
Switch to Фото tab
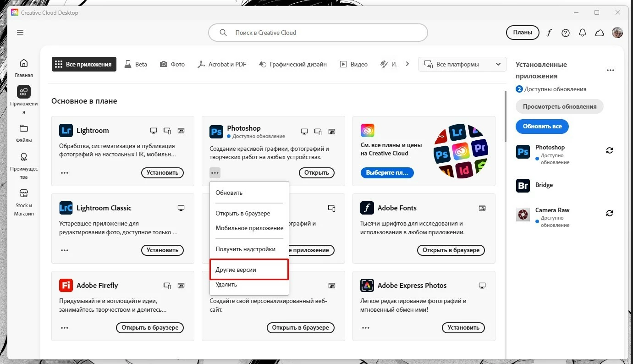172,64
